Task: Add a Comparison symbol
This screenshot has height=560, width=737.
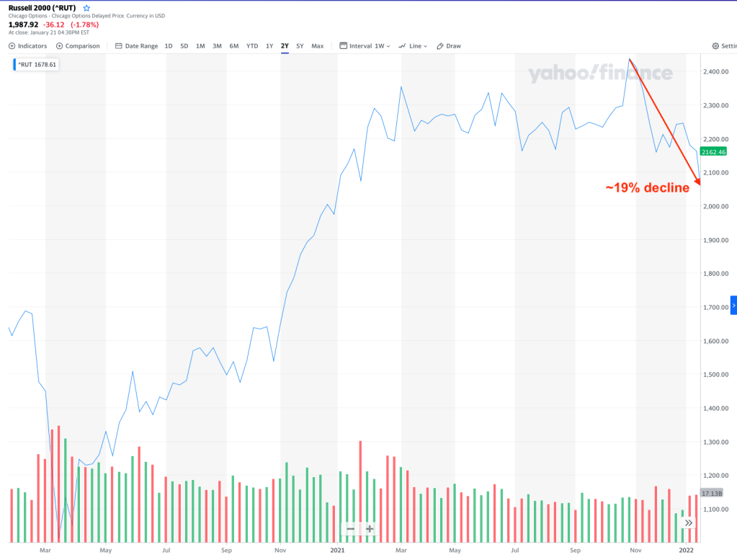Action: click(x=78, y=46)
